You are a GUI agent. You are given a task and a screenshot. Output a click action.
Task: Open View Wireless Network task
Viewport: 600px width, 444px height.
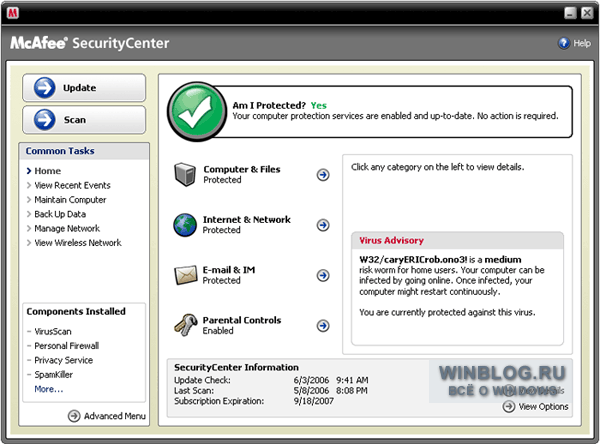78,243
